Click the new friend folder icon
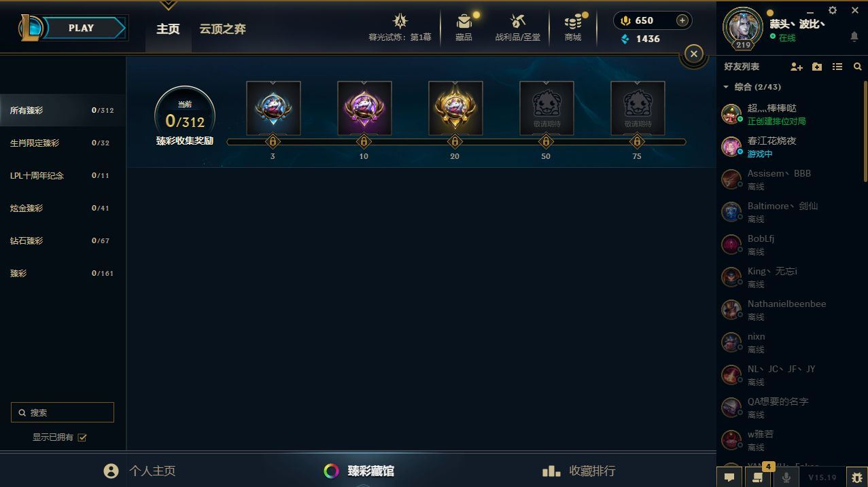Viewport: 868px width, 487px height. tap(817, 67)
